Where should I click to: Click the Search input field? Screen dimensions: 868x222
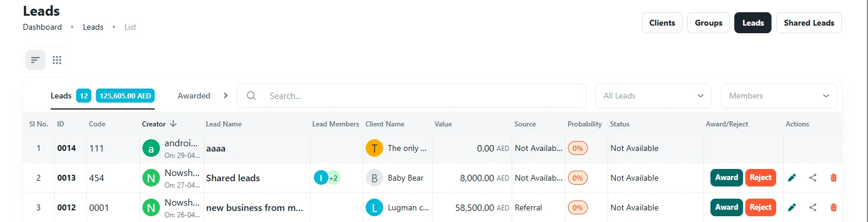[412, 96]
